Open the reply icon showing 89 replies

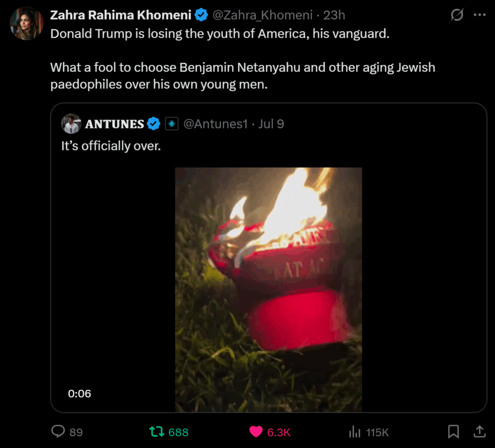[x=59, y=432]
